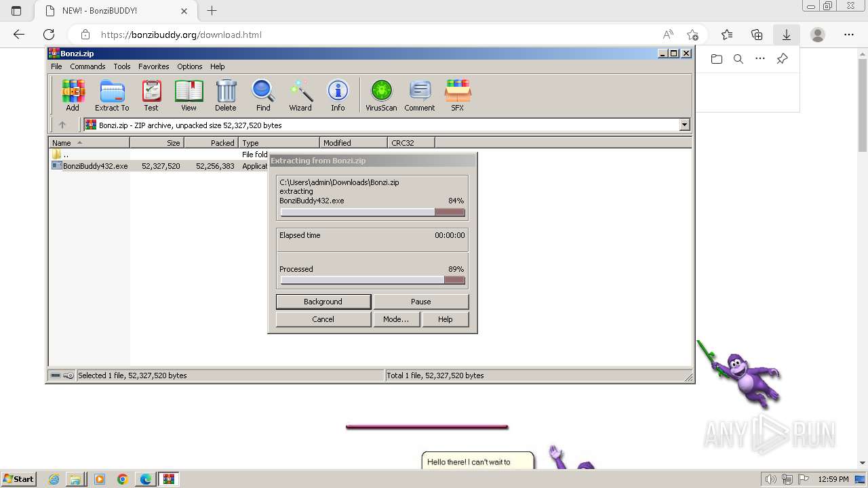Click the Processed progress bar
The image size is (868, 488).
[x=372, y=280]
